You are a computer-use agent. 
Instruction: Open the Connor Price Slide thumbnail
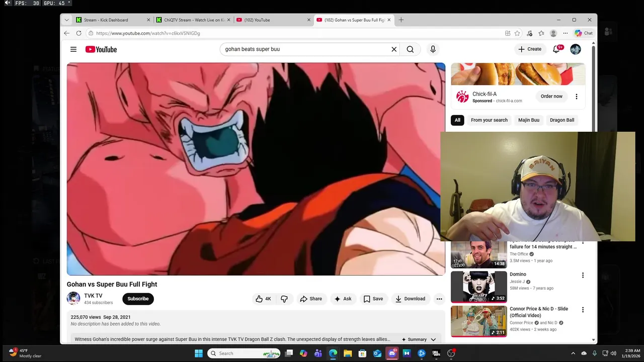tap(479, 321)
